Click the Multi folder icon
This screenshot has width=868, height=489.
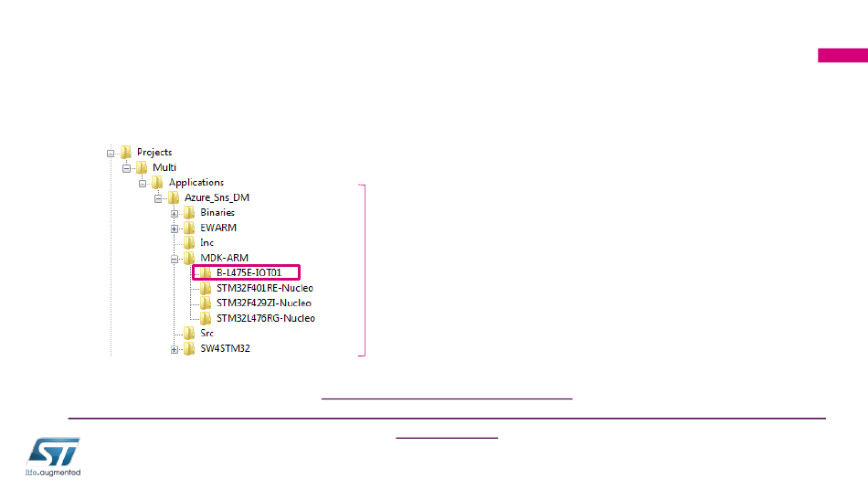pos(143,167)
